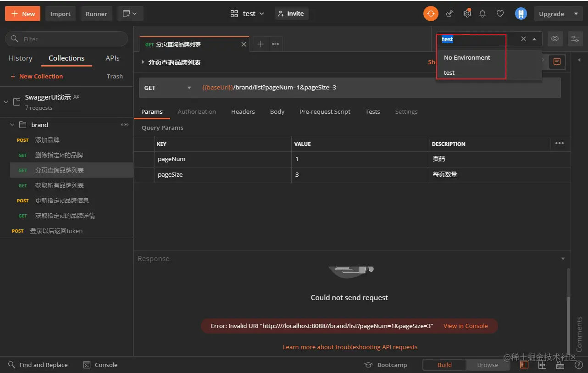Open the tab options three-dot icon
Screen dimensions: 588x373
[x=275, y=44]
